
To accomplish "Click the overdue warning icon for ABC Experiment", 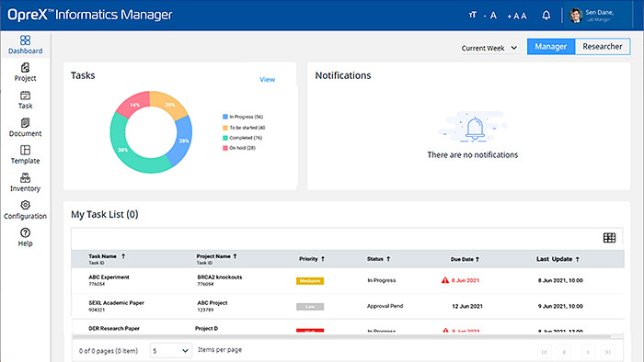I will 444,280.
